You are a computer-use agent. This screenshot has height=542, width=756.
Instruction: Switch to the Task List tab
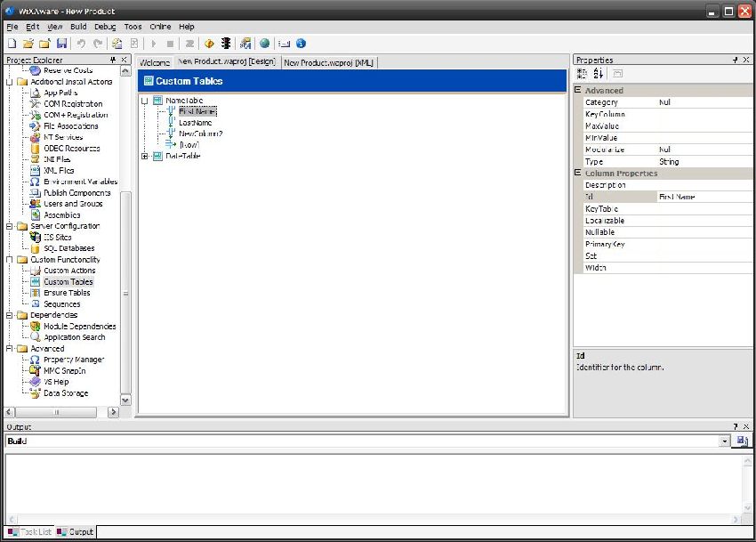click(30, 532)
